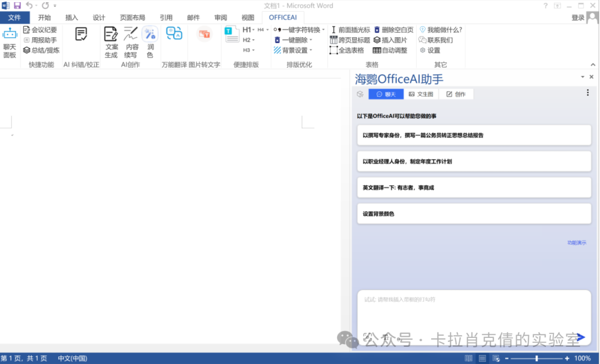The height and width of the screenshot is (364, 600).
Task: Switch to the 文生图 tab in assistant
Action: (x=421, y=94)
